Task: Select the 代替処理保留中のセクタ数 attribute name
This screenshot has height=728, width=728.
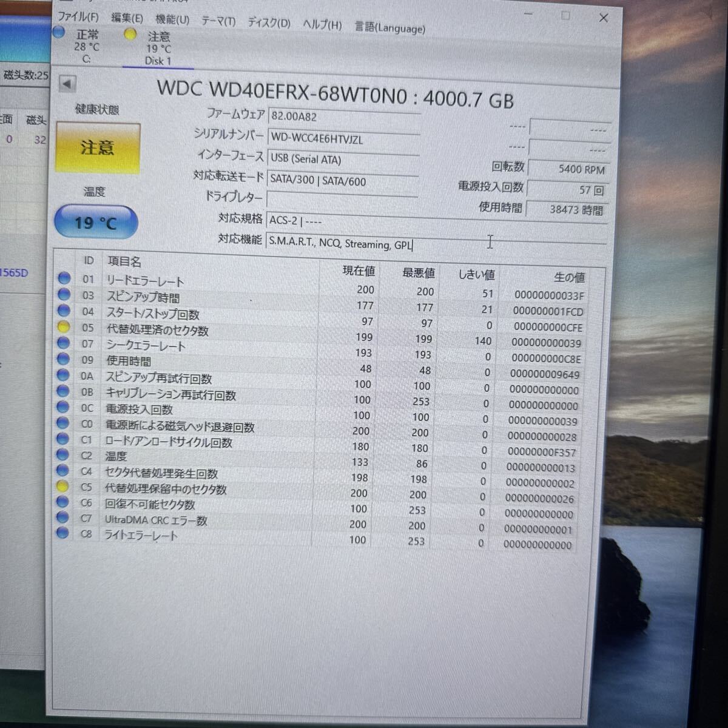Action: click(x=166, y=489)
